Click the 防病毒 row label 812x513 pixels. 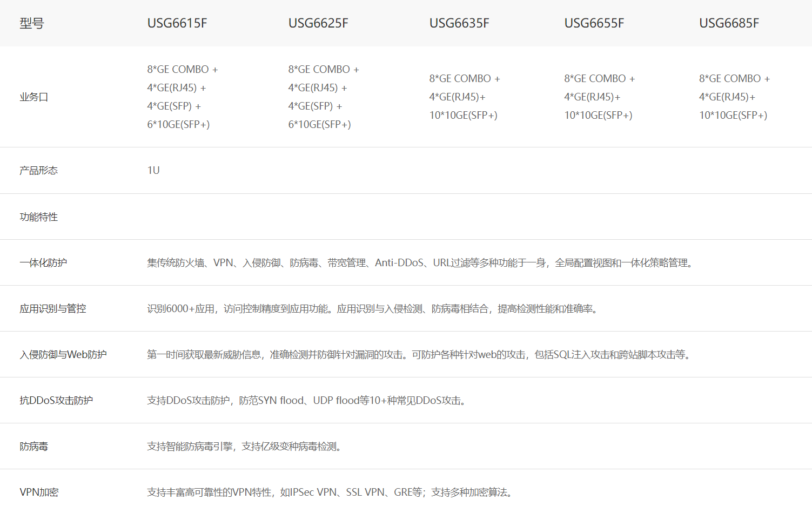(33, 447)
